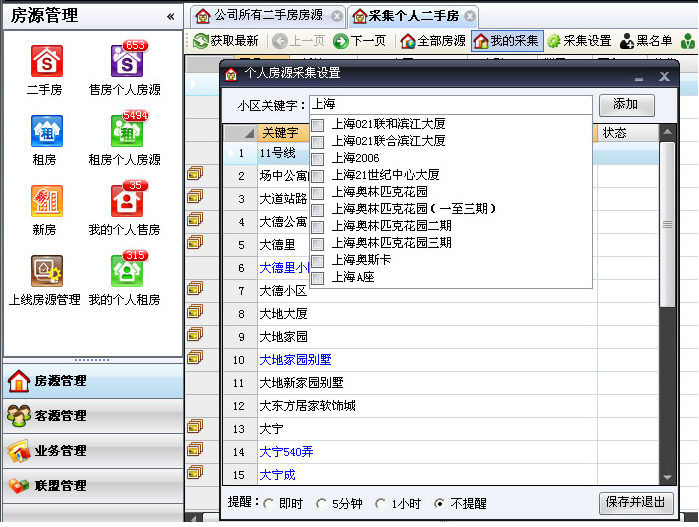
Task: Click the folder icon beside row 15 大宁成
Action: pos(195,472)
